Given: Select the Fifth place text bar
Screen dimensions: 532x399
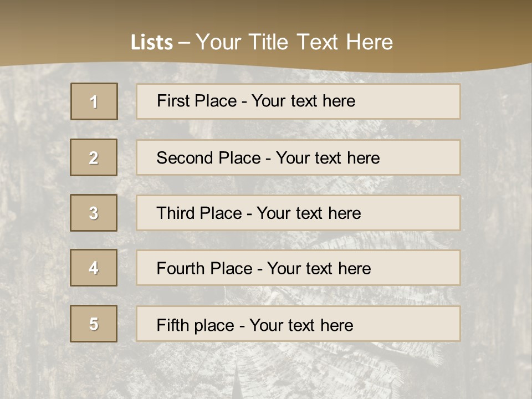Looking at the screenshot, I should (x=298, y=324).
